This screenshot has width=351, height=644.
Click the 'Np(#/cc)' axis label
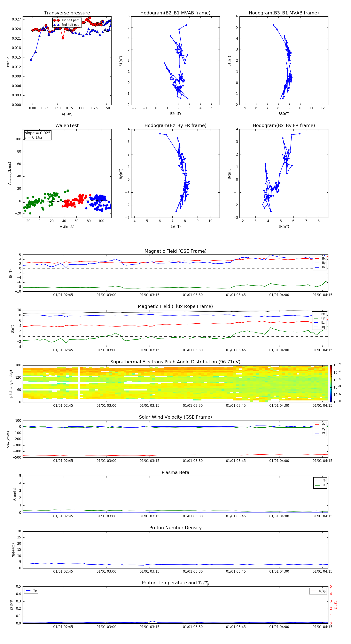(x=13, y=550)
